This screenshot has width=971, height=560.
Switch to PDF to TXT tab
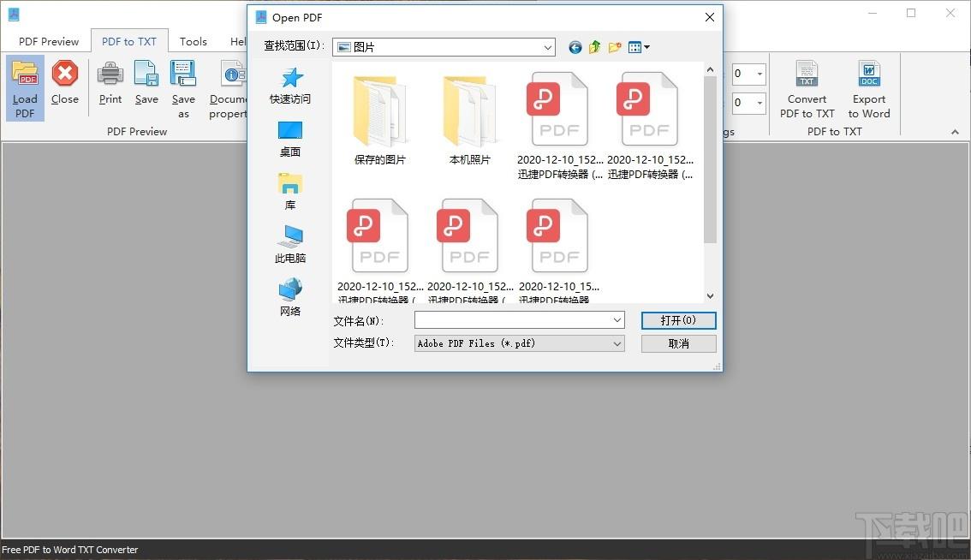128,41
